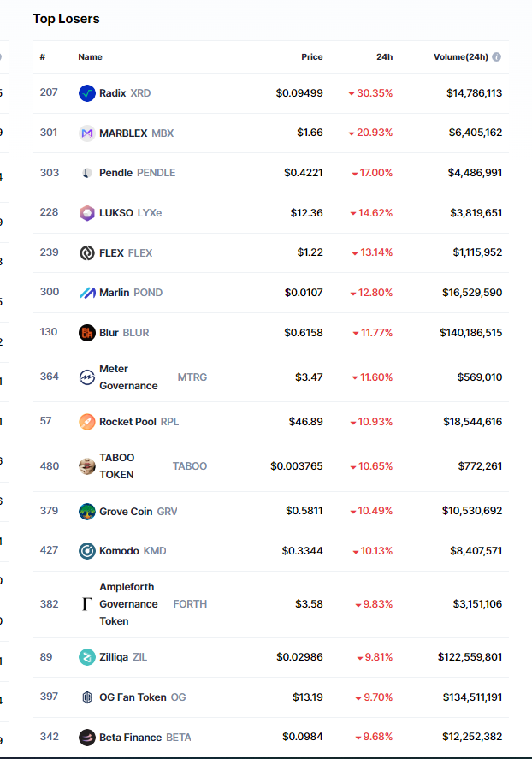Sort by Name column header

pyautogui.click(x=90, y=57)
